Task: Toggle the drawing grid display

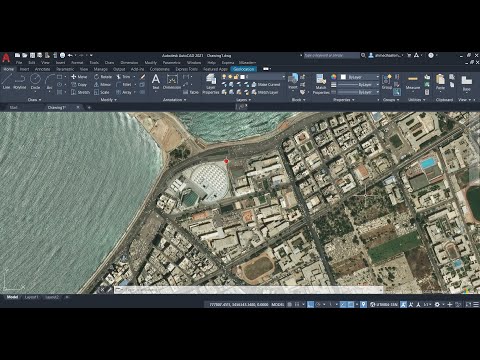Action: pyautogui.click(x=290, y=304)
